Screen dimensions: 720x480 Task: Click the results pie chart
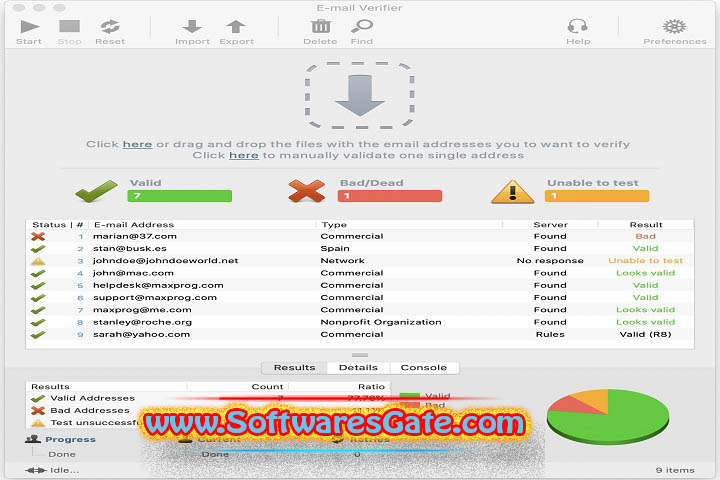608,417
